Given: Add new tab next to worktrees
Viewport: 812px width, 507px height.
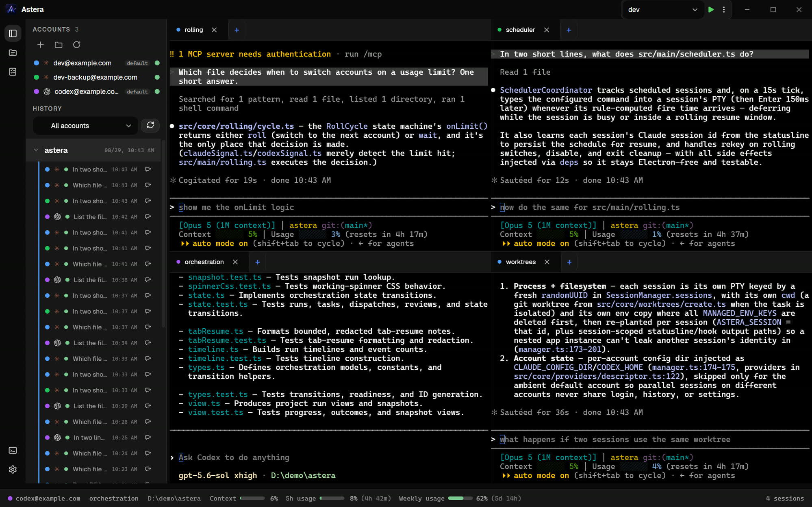Looking at the screenshot, I should click(569, 262).
